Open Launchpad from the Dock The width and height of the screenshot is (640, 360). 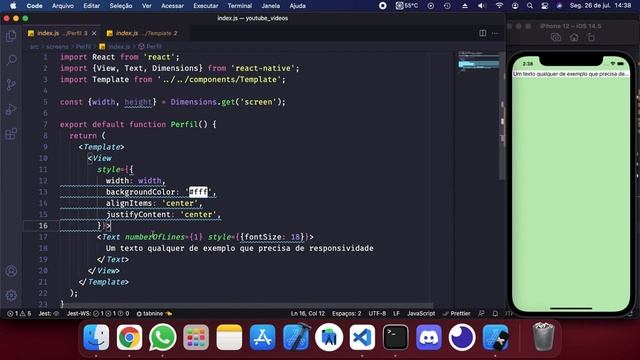pyautogui.click(x=196, y=338)
